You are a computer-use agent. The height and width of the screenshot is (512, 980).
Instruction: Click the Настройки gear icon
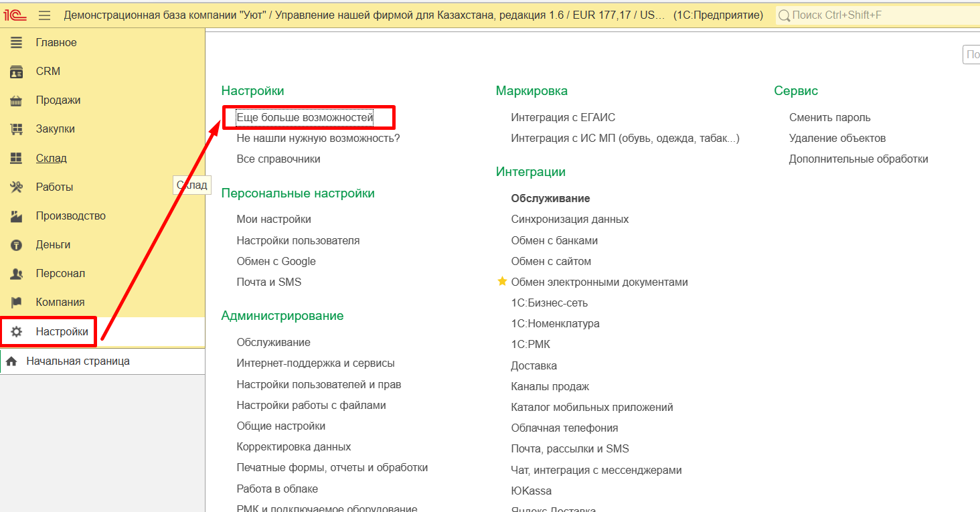(16, 331)
